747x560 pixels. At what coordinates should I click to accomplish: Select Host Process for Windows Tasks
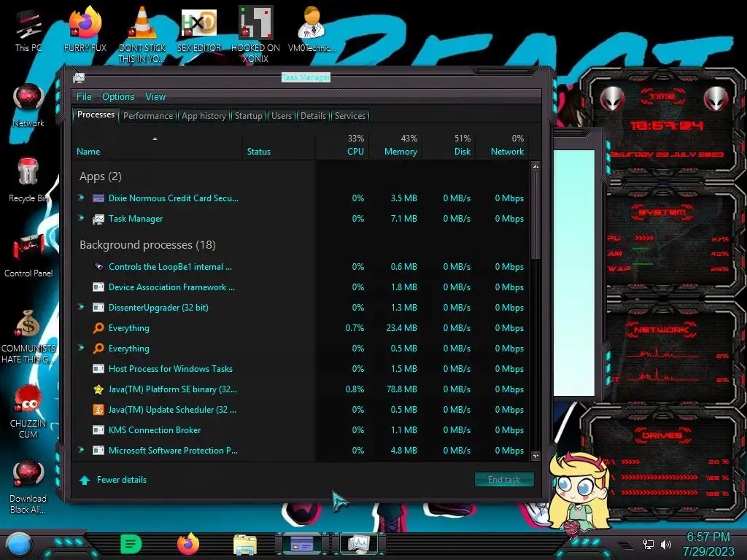[301, 368]
